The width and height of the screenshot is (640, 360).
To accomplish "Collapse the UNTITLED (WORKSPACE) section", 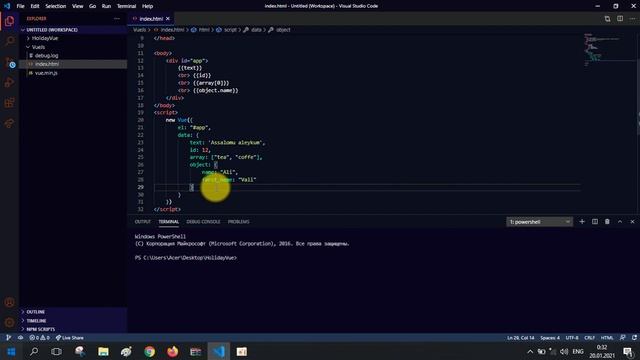I will pyautogui.click(x=73, y=30).
